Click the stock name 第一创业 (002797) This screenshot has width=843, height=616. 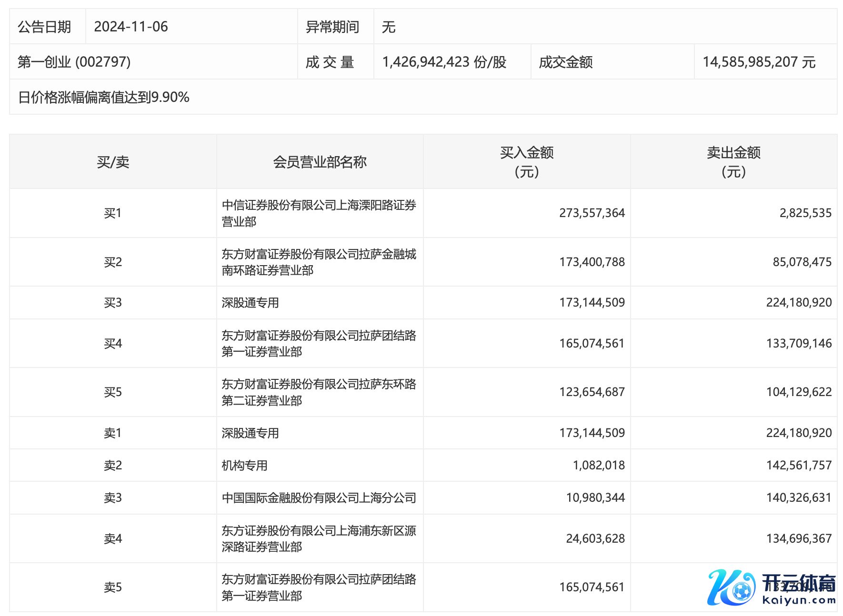point(74,62)
